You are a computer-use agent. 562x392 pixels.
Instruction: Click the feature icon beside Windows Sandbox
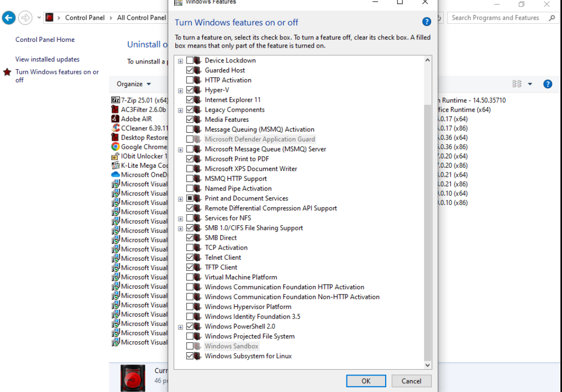[x=198, y=346]
